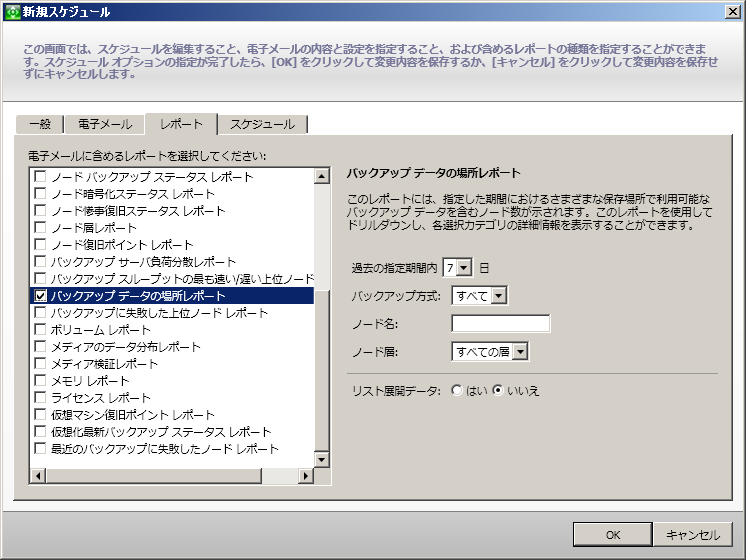This screenshot has height=560, width=746.
Task: Click the report list scroll-up arrow
Action: [322, 177]
